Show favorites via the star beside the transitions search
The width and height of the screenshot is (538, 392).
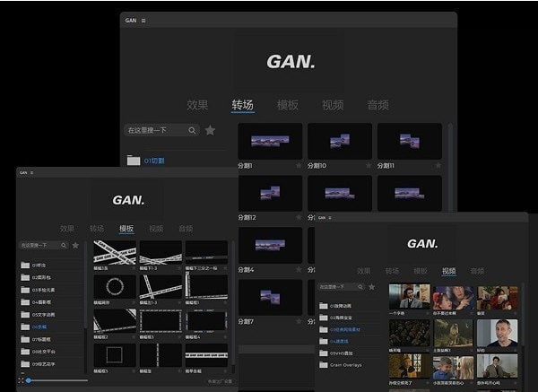[210, 130]
